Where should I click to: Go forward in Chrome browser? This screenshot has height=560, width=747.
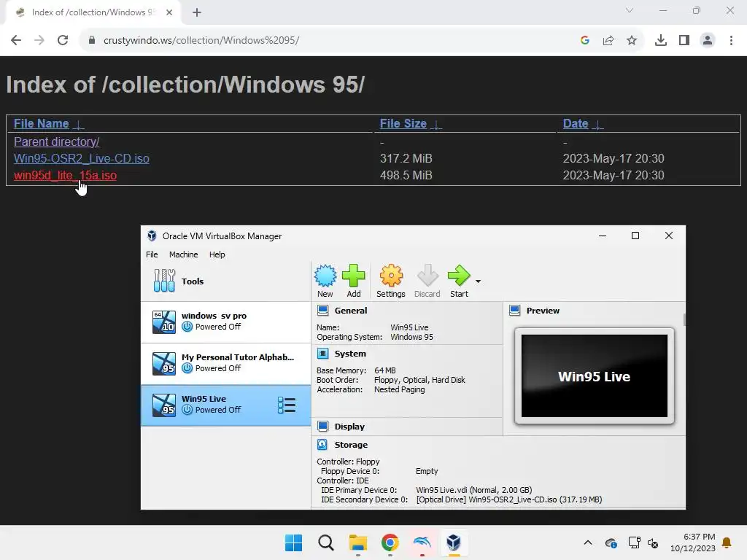[x=39, y=40]
